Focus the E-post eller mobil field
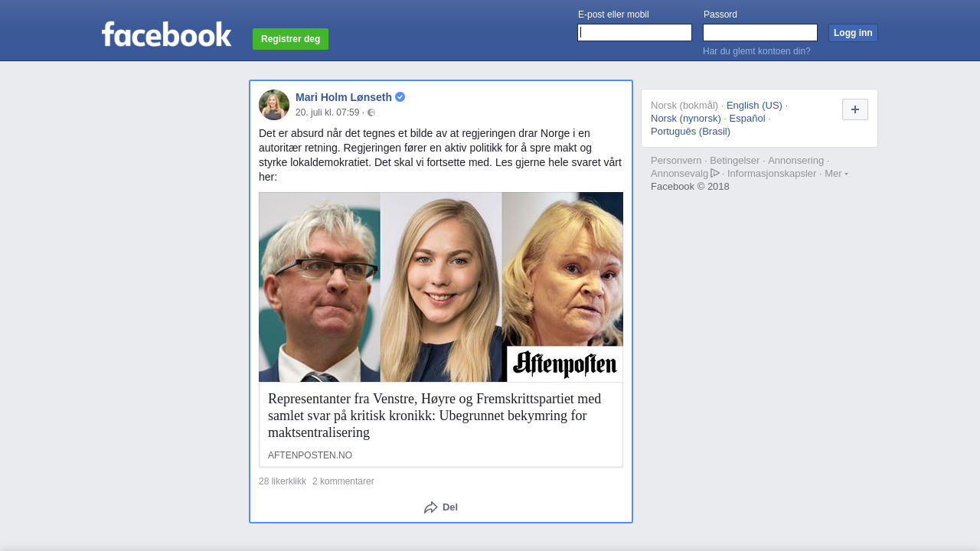Viewport: 980px width, 551px height. pos(634,32)
